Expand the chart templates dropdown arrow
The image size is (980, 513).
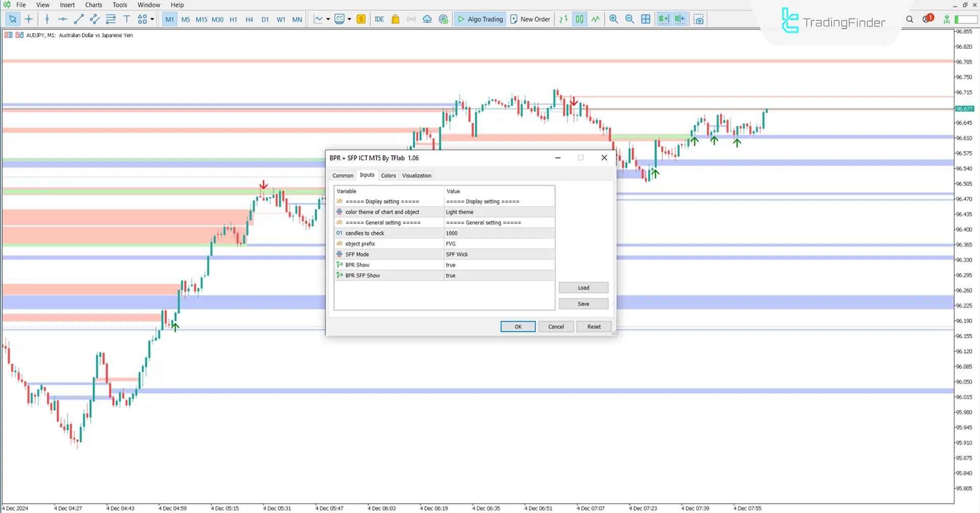350,19
